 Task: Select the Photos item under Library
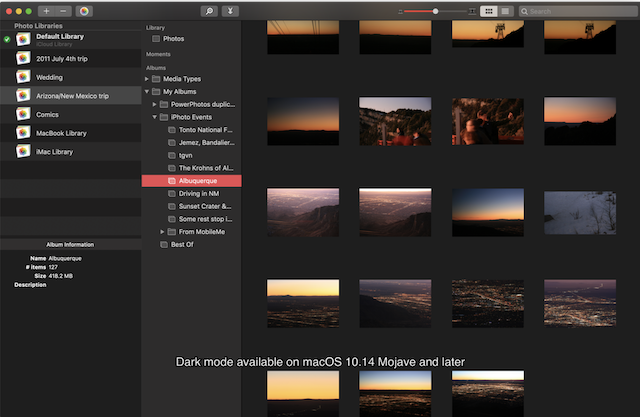[x=173, y=39]
